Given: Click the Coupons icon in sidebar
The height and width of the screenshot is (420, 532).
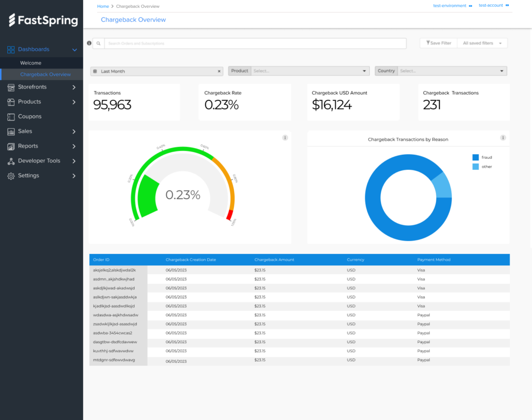Looking at the screenshot, I should [11, 117].
